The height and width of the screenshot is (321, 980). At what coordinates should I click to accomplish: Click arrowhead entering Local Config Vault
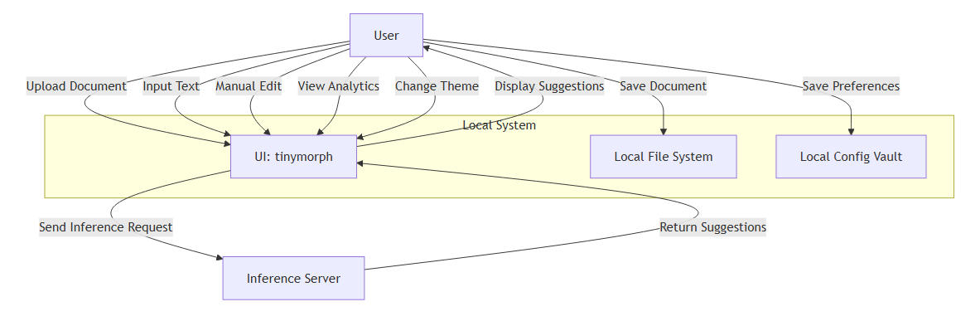tap(851, 131)
